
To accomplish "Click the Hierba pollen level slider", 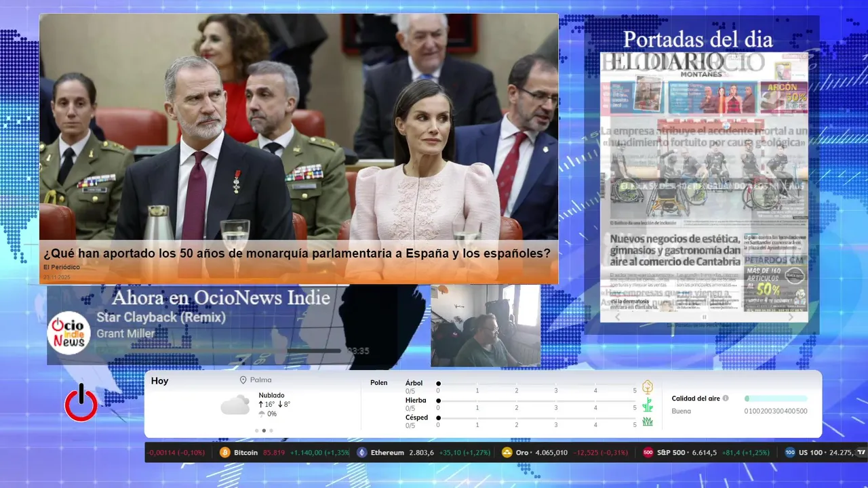I will (536, 401).
